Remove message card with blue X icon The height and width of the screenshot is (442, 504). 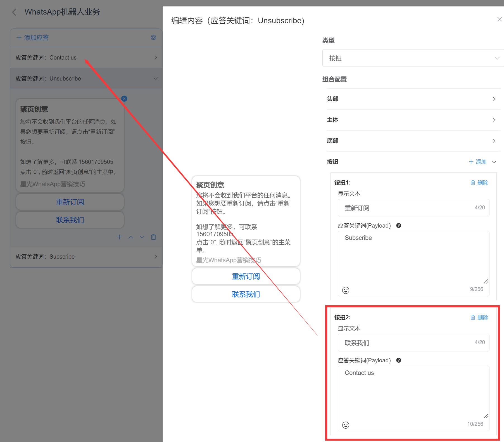click(x=124, y=98)
